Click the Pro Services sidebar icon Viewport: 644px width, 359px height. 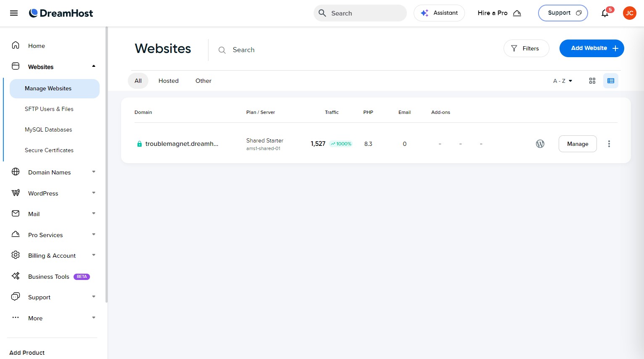[16, 234]
